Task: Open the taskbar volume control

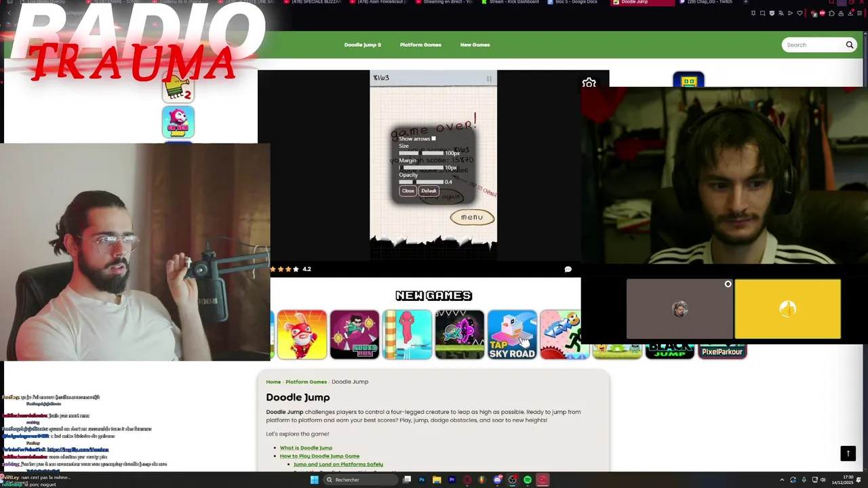Action: coord(823,480)
